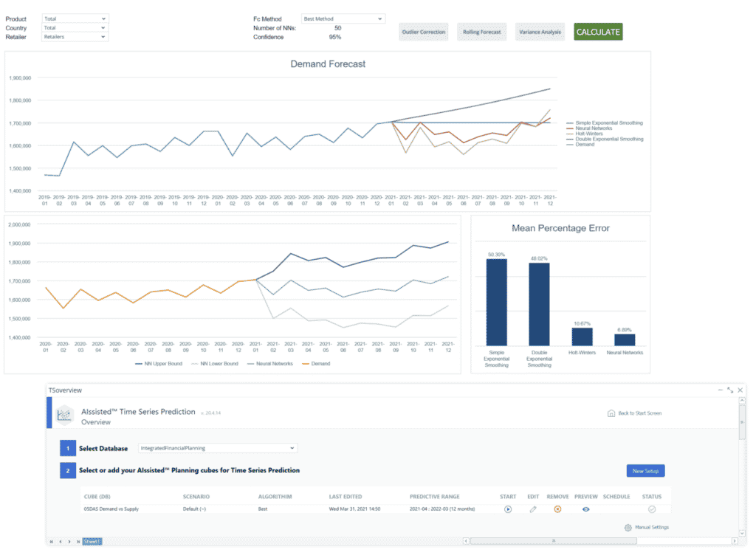Open Rolling Forecast

coord(481,32)
